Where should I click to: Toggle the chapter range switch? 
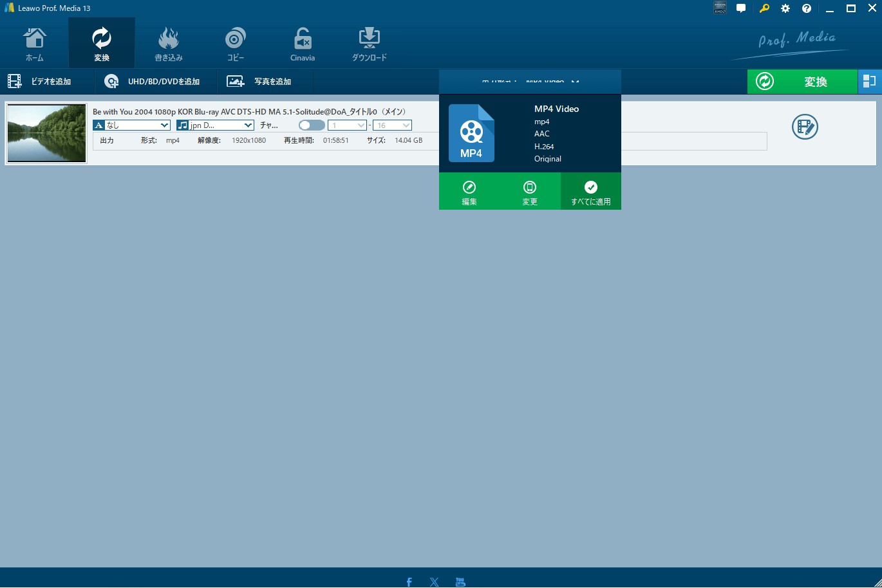pos(312,125)
